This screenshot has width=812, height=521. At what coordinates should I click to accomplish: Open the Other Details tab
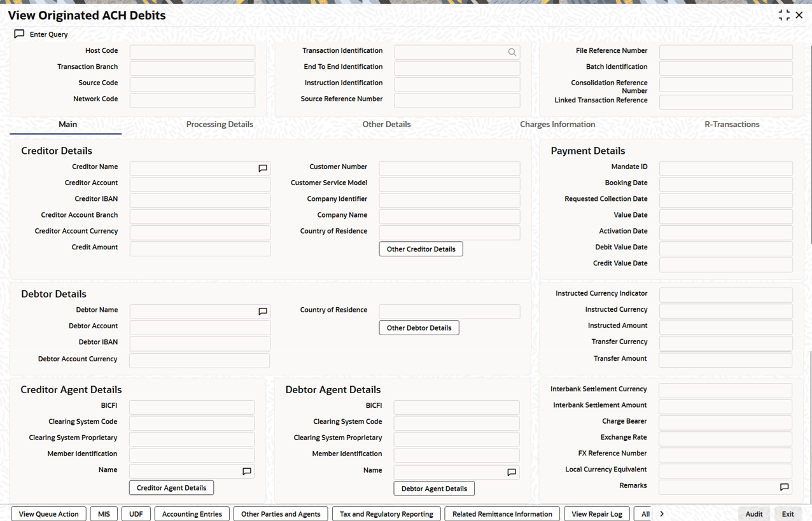(x=386, y=124)
